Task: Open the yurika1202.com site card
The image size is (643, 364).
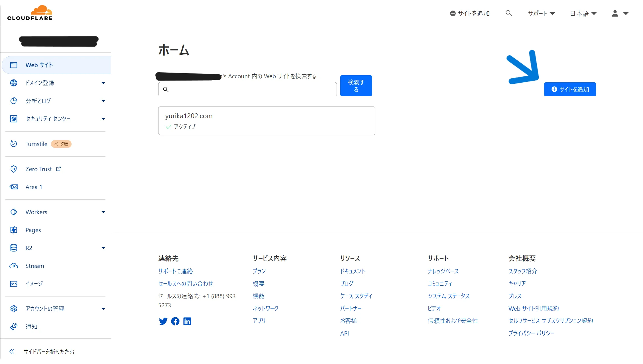Action: tap(266, 120)
